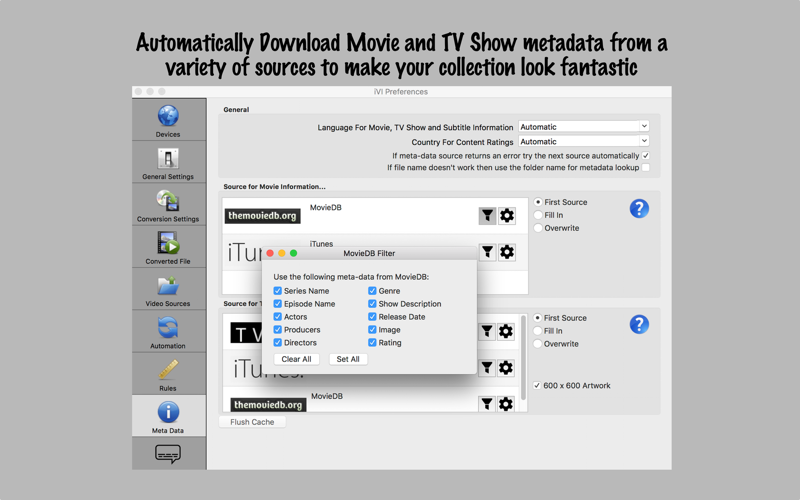800x500 pixels.
Task: Open Automation arrows icon
Action: pos(168,328)
